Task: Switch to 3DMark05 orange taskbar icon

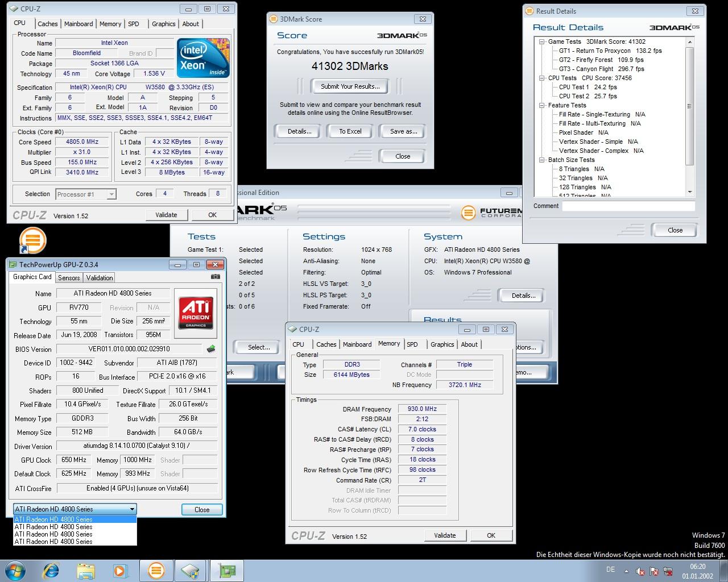Action: point(156,571)
